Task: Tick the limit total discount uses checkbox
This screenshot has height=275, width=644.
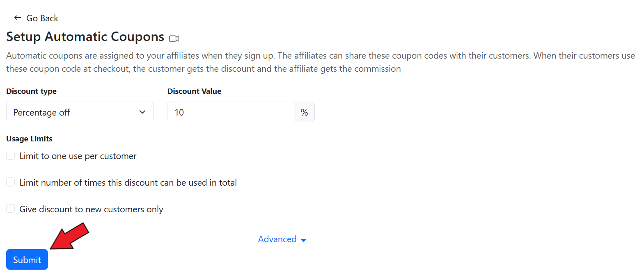Action: click(x=11, y=182)
